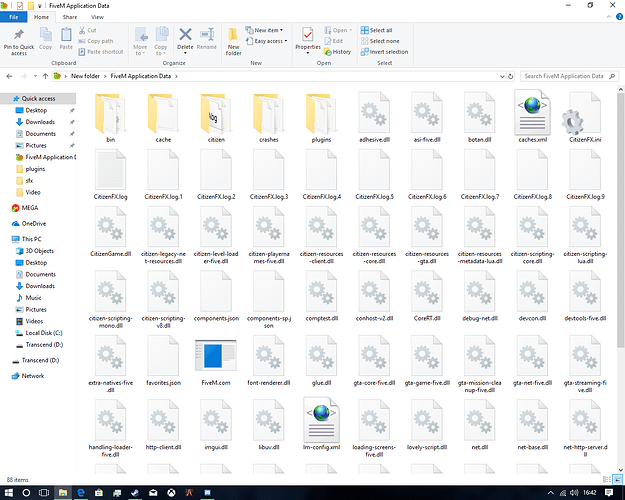The width and height of the screenshot is (625, 500).
Task: Select MEGA in navigation pane
Action: click(29, 208)
